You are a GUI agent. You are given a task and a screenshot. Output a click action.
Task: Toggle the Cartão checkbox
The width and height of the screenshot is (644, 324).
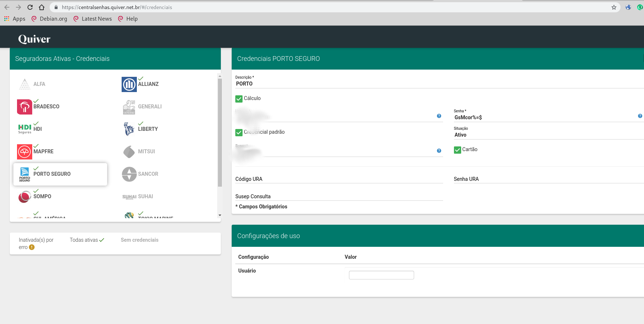[x=458, y=150]
